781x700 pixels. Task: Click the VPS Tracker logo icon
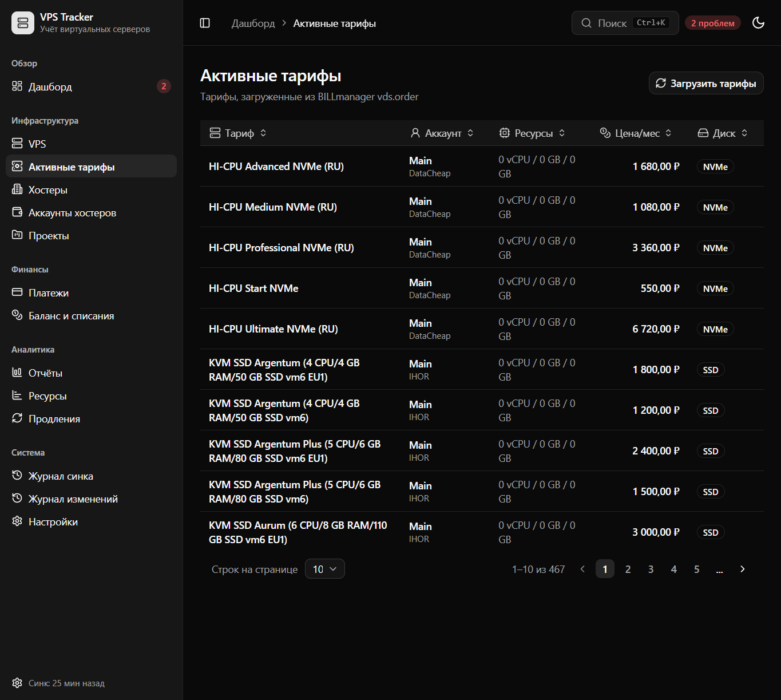click(23, 23)
